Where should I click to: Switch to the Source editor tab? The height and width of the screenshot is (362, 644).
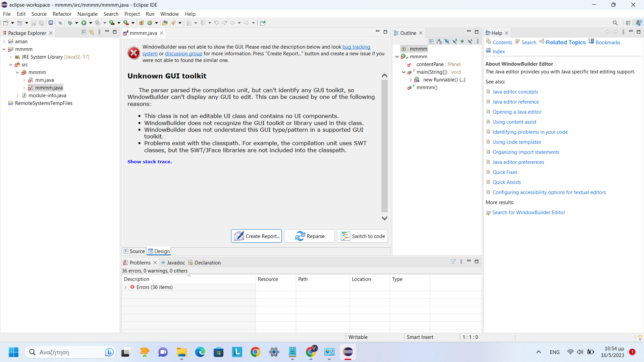pyautogui.click(x=134, y=251)
